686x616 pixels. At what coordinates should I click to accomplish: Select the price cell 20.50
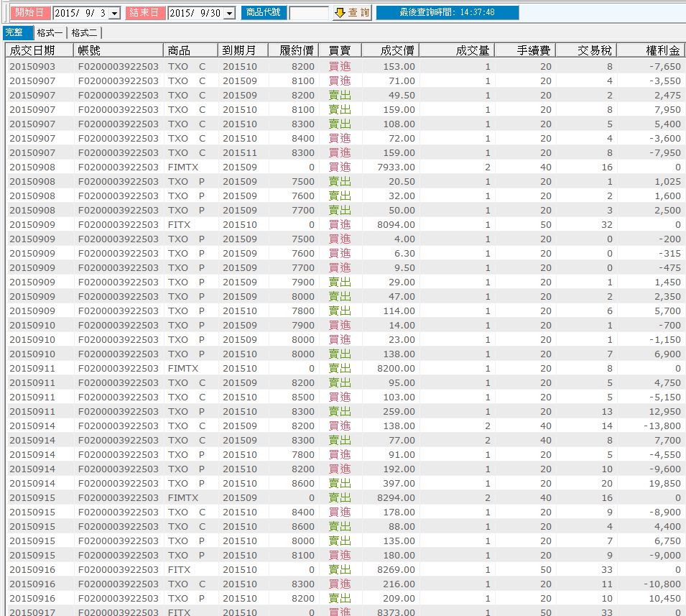(x=402, y=182)
